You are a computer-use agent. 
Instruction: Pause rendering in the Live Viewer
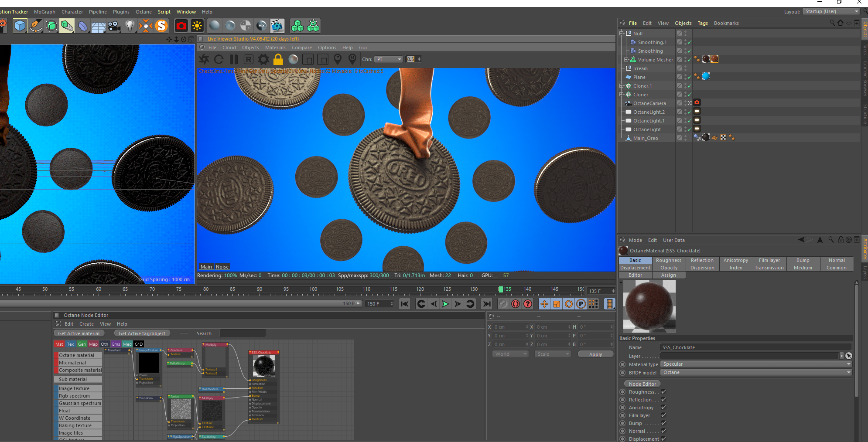pos(234,59)
